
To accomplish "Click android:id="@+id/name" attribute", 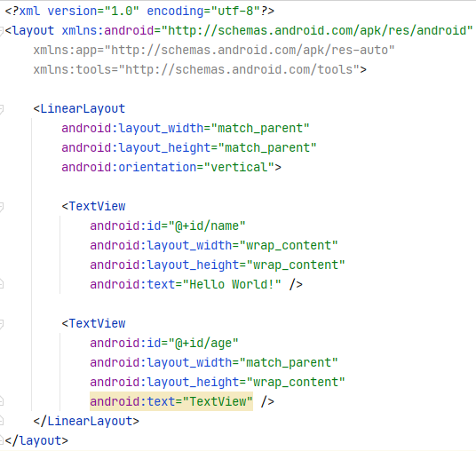I will 168,226.
